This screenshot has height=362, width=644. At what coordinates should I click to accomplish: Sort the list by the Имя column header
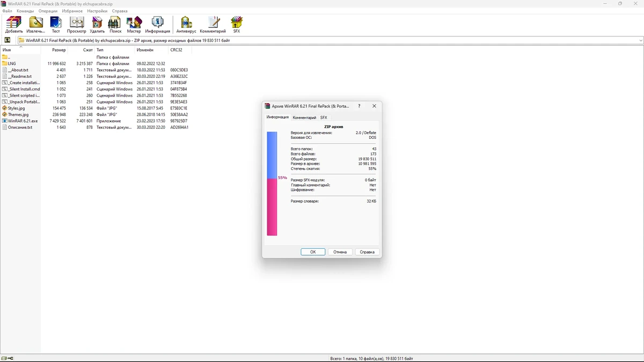coord(20,50)
